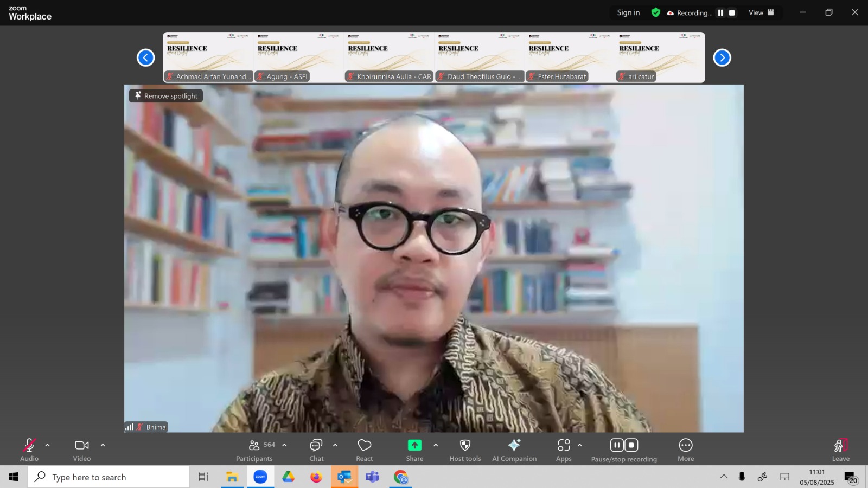868x488 pixels.
Task: Expand the Video options arrow
Action: coord(103,445)
